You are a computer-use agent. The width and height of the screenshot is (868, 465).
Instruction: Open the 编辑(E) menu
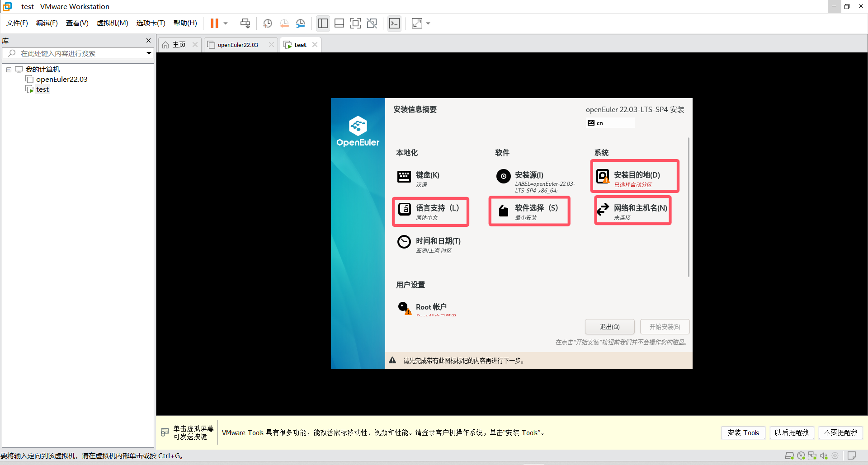pyautogui.click(x=47, y=23)
